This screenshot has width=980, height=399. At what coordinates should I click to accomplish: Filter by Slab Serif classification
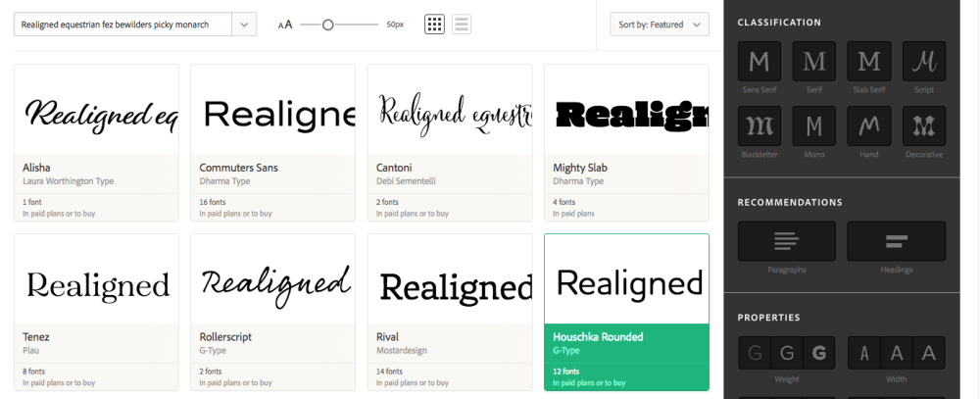tap(868, 62)
